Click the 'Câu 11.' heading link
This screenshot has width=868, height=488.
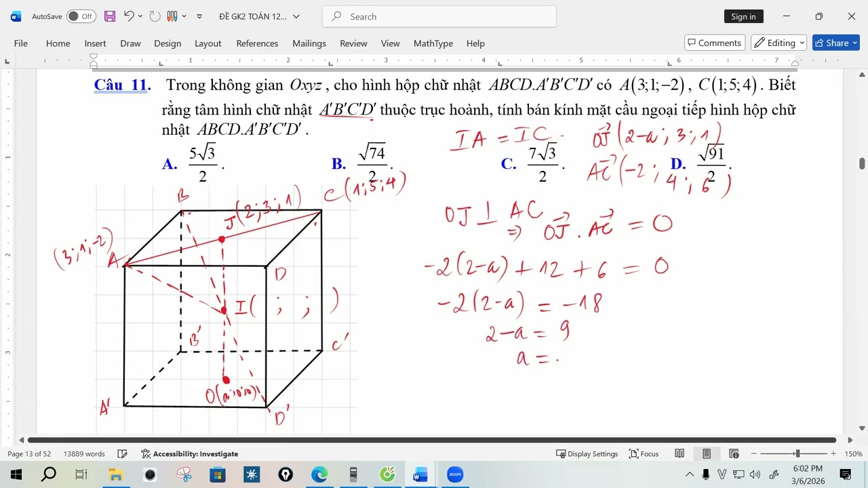[122, 85]
